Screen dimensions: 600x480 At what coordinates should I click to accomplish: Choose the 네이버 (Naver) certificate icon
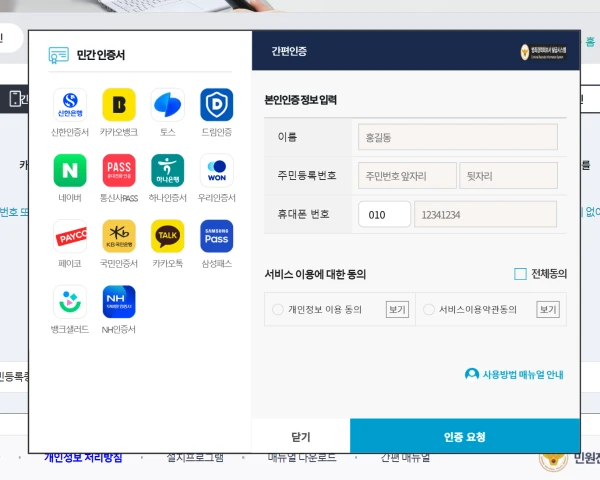pyautogui.click(x=70, y=170)
